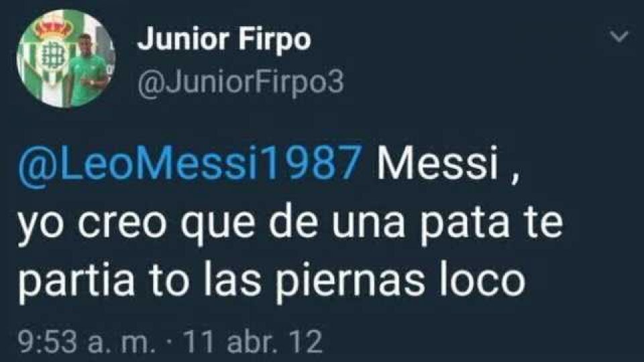Open the Junior Firpo display name
The width and height of the screenshot is (644, 362).
click(x=224, y=40)
